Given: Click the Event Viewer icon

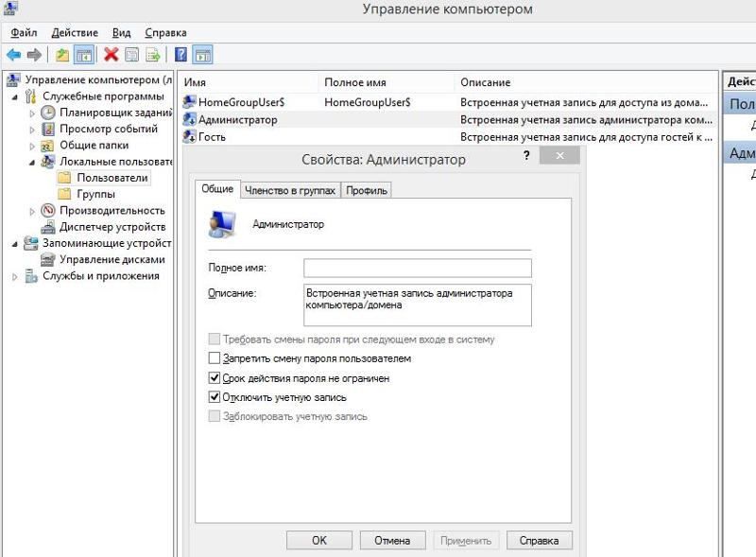Looking at the screenshot, I should pos(48,129).
